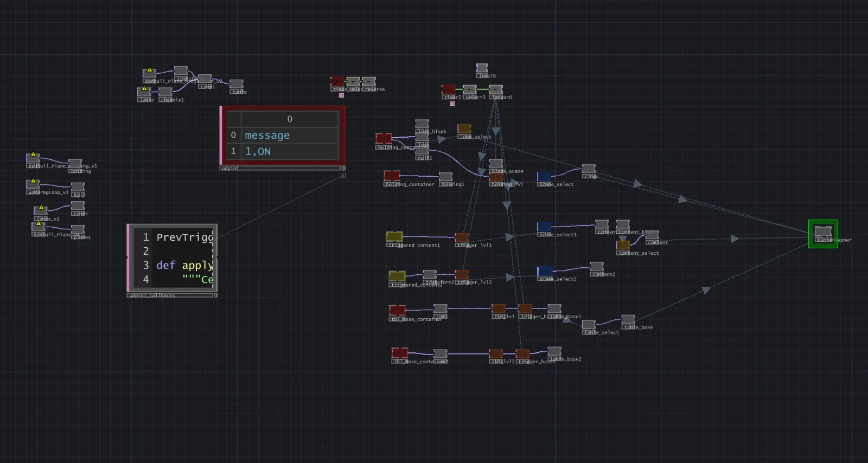Select the select3 node
This screenshot has height=463, width=868.
click(x=470, y=89)
